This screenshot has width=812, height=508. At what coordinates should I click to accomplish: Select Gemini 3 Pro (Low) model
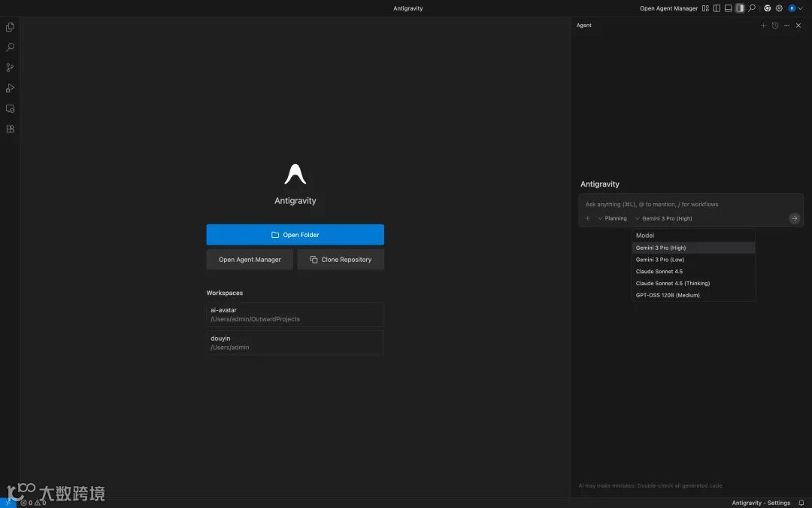pos(693,260)
